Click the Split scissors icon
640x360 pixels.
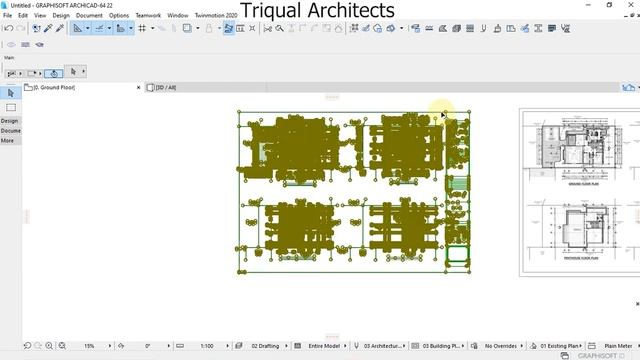[x=268, y=28]
